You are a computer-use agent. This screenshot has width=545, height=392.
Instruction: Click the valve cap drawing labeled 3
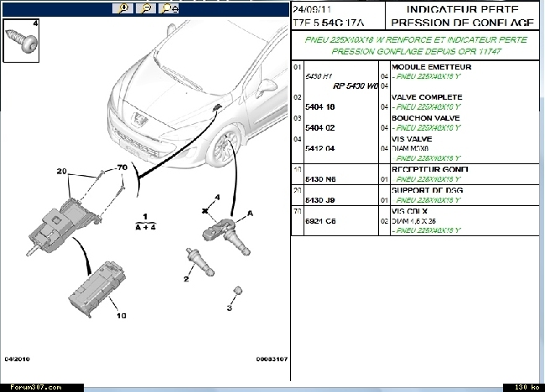click(x=237, y=291)
